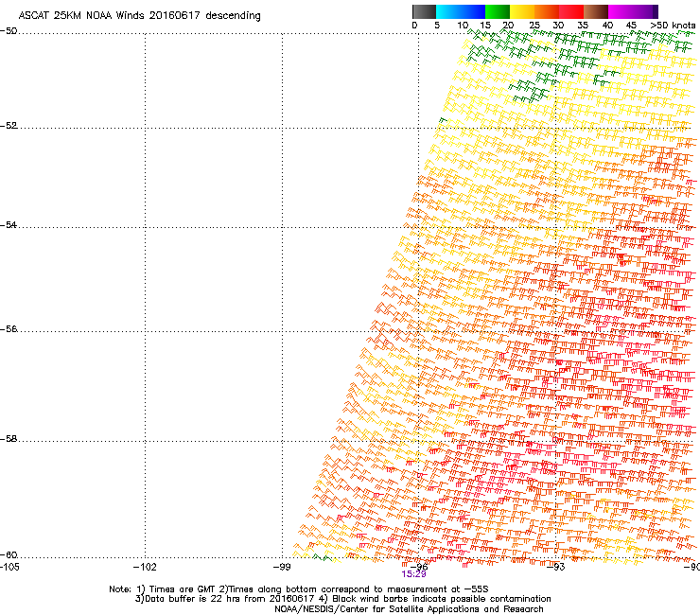Click the 'Black wind barbs indicate possible contamination' note
700x615 pixels.
coord(441,599)
